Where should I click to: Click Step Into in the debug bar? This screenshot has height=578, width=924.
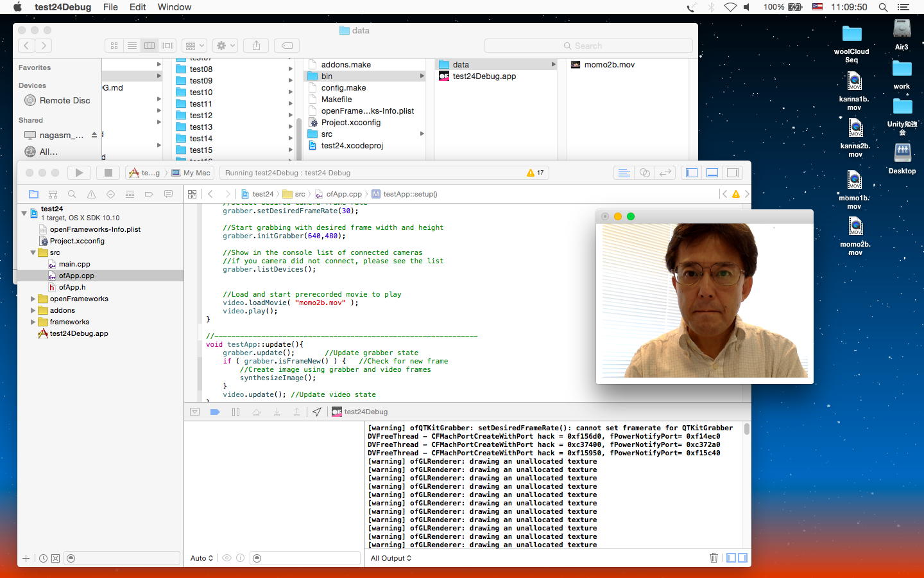tap(277, 412)
